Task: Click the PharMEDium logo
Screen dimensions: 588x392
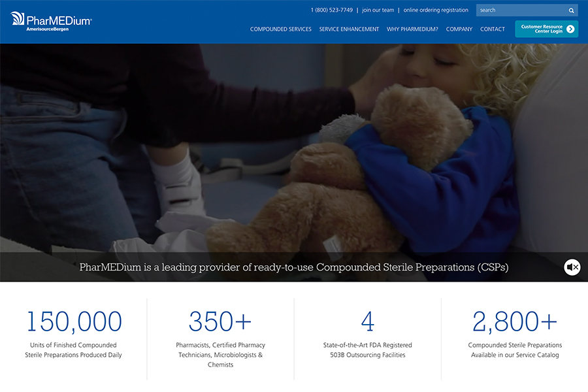Action: pos(51,22)
